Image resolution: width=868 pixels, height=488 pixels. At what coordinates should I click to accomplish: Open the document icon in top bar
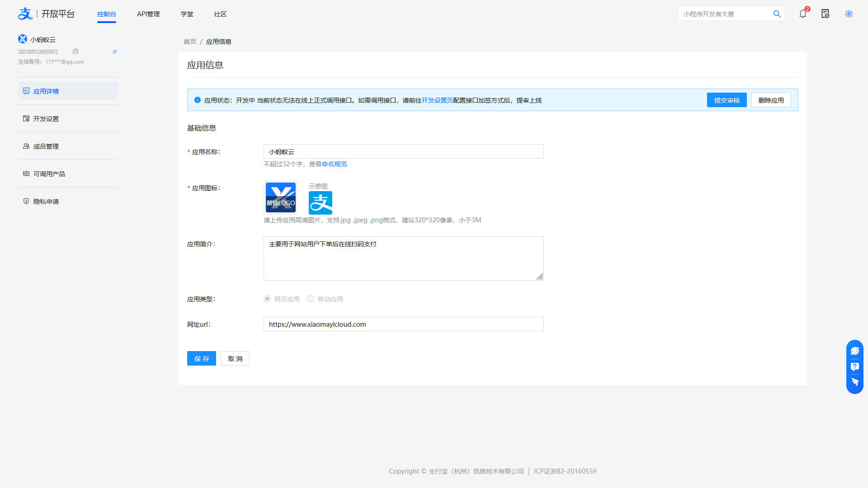(x=826, y=14)
